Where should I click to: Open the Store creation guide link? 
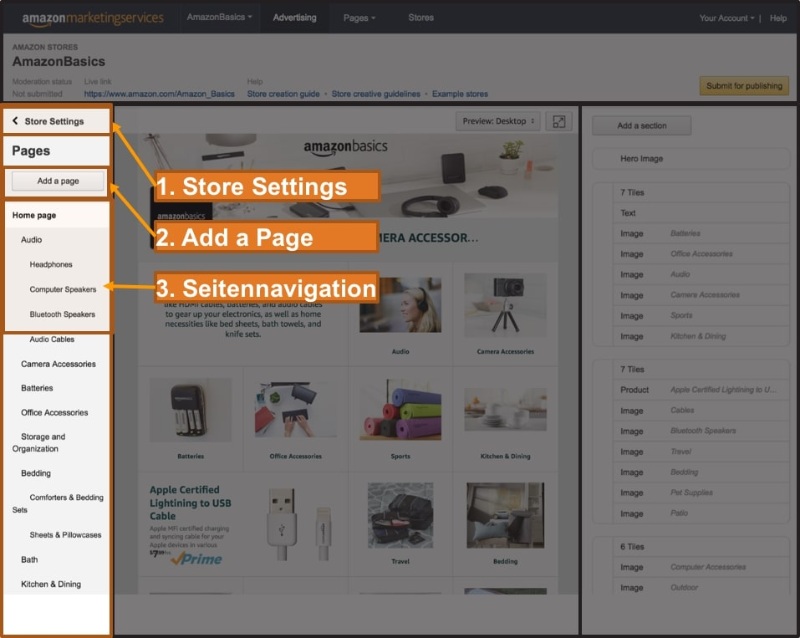[283, 94]
